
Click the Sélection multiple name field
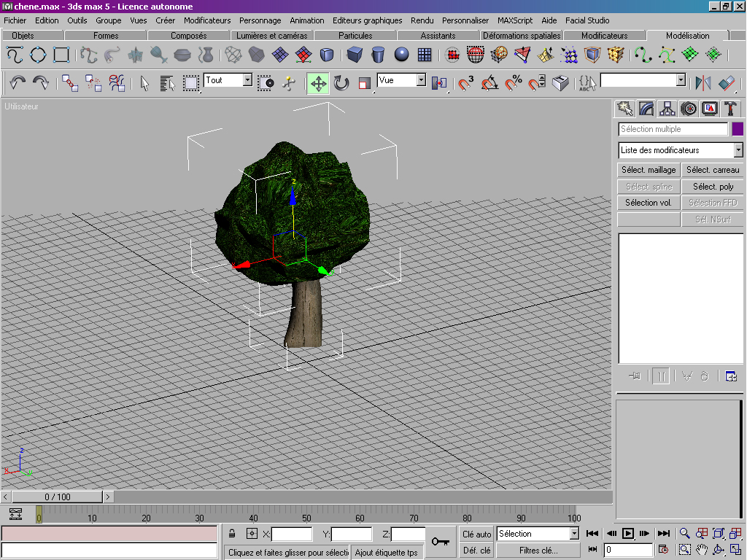coord(673,129)
